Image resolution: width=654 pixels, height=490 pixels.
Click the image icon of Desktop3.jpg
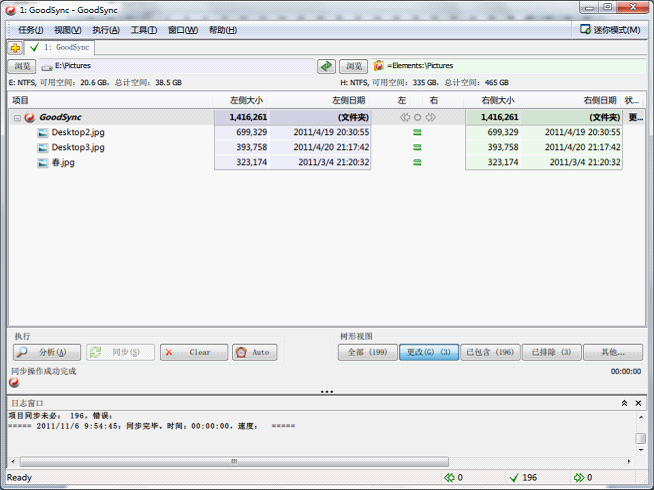pyautogui.click(x=43, y=148)
